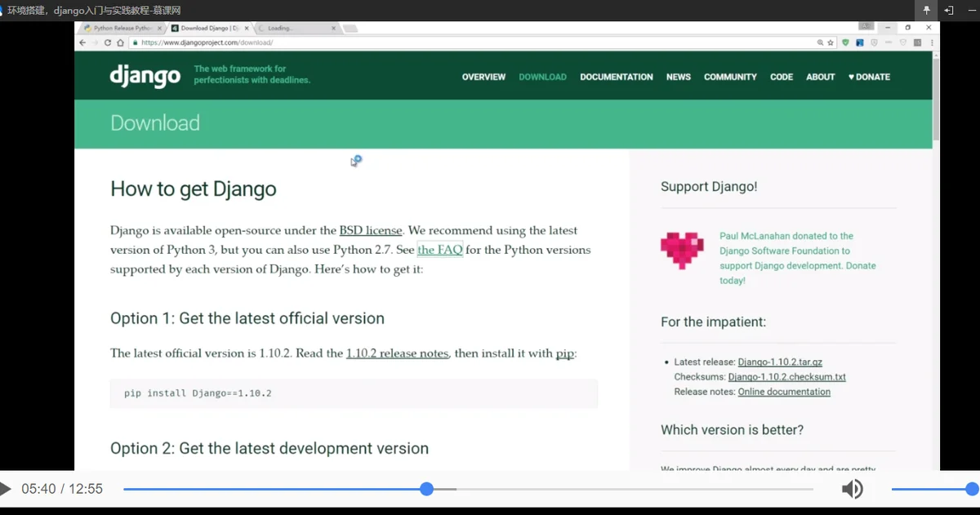Viewport: 980px width, 515px height.
Task: Click the play button in the video controls
Action: click(x=6, y=489)
